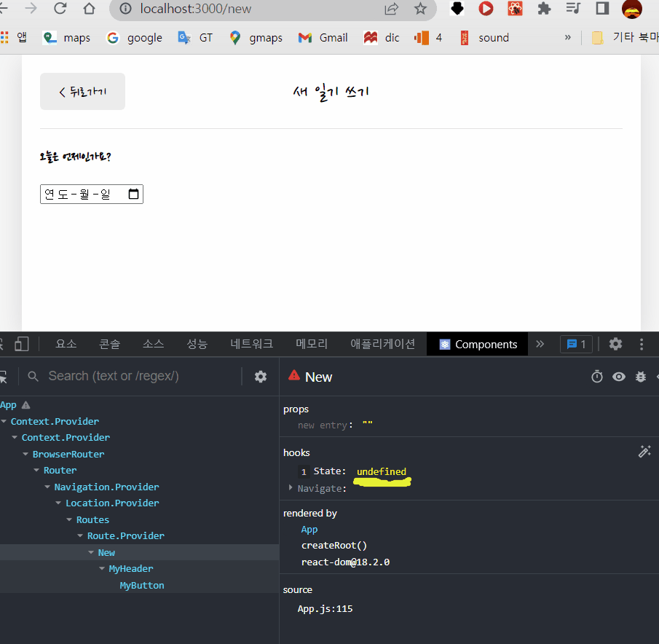The height and width of the screenshot is (644, 659).
Task: Click the date input field
Action: (92, 195)
